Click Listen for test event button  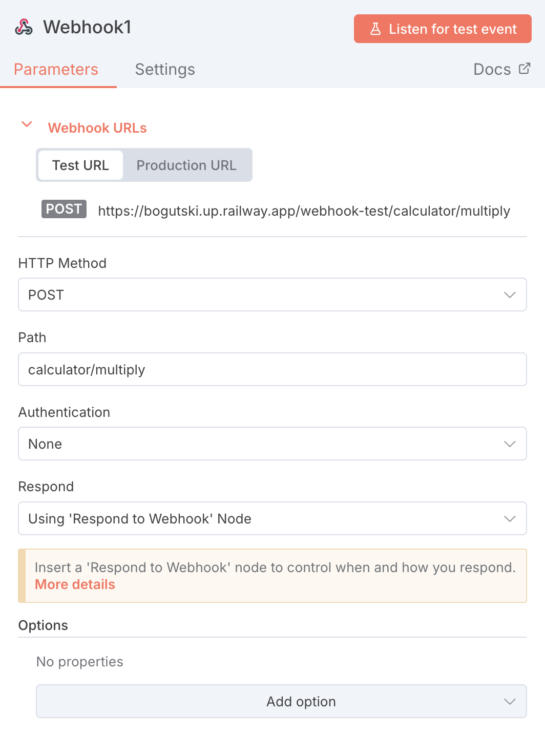[443, 29]
